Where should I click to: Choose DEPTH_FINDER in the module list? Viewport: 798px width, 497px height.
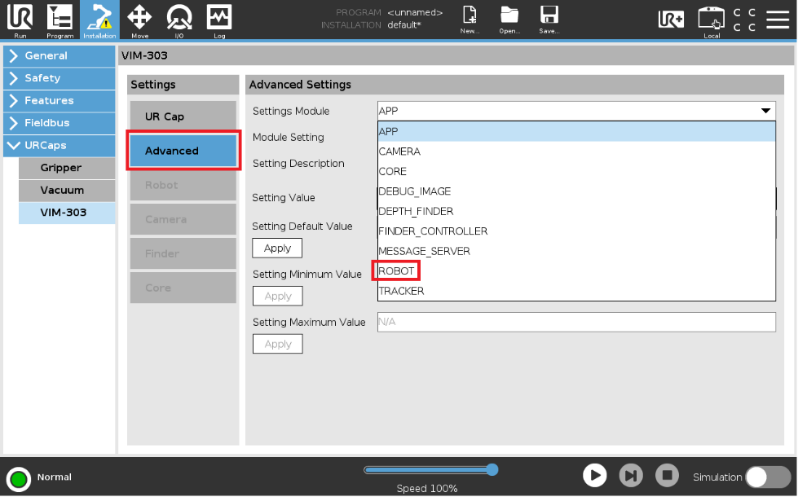click(x=576, y=211)
